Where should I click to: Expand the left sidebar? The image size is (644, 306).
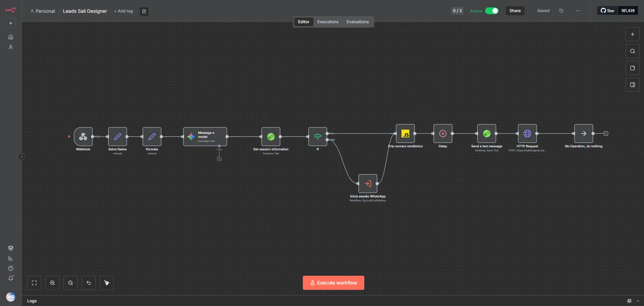[x=22, y=157]
